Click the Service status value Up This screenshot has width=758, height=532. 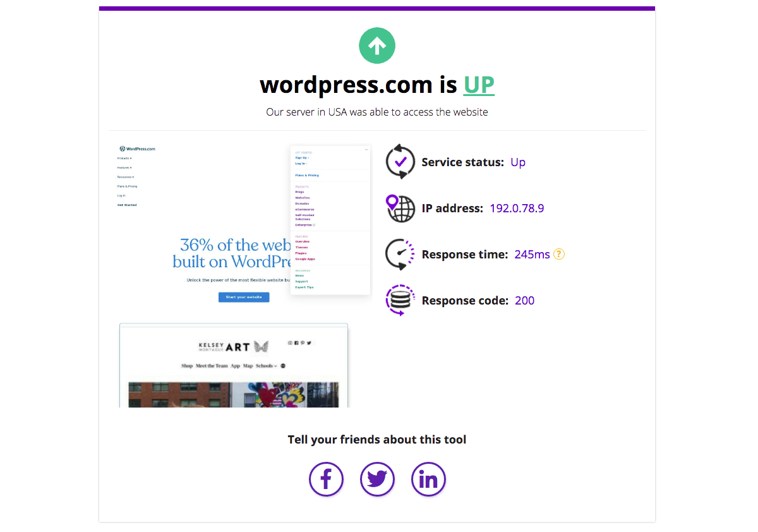coord(518,162)
